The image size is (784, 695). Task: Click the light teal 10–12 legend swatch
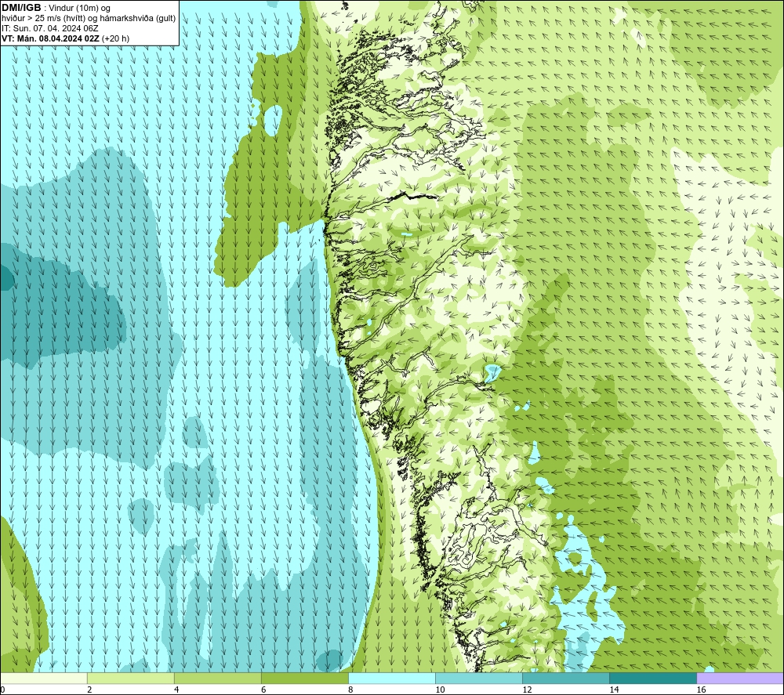[x=478, y=679]
